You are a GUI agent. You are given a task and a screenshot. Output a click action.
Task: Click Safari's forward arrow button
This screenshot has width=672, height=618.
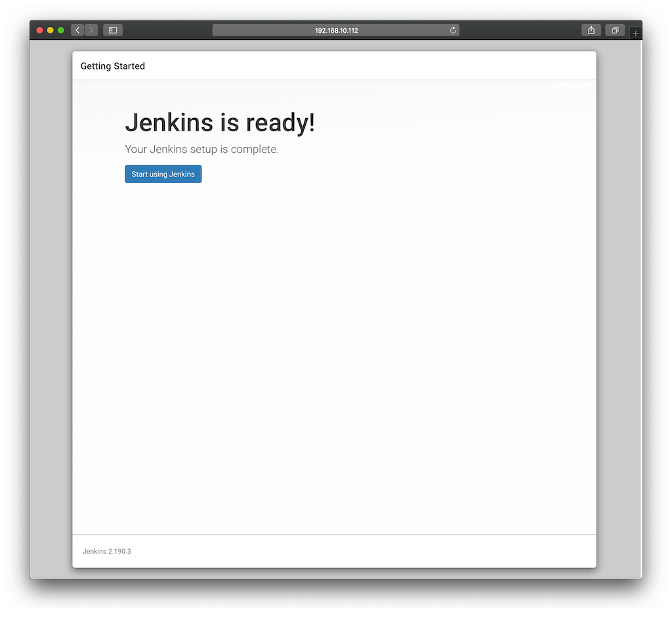point(91,30)
